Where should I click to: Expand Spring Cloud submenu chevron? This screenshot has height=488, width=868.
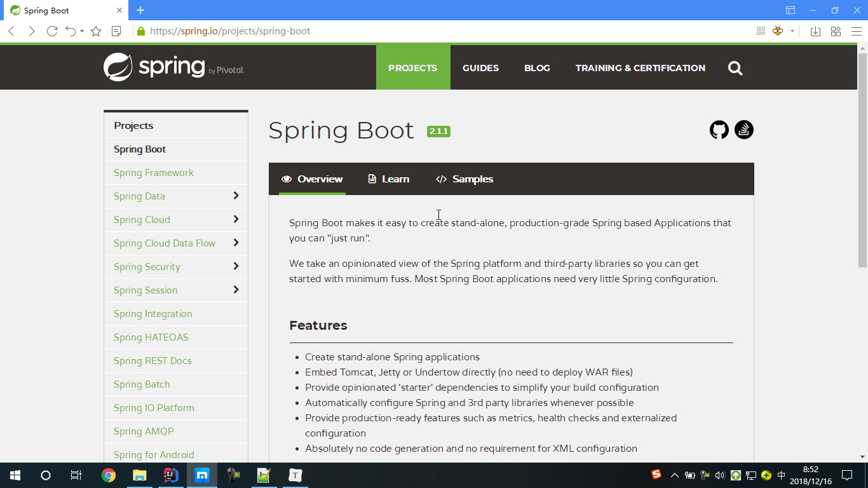pyautogui.click(x=236, y=219)
